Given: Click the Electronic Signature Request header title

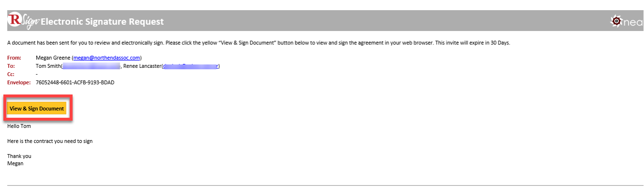Looking at the screenshot, I should point(102,22).
